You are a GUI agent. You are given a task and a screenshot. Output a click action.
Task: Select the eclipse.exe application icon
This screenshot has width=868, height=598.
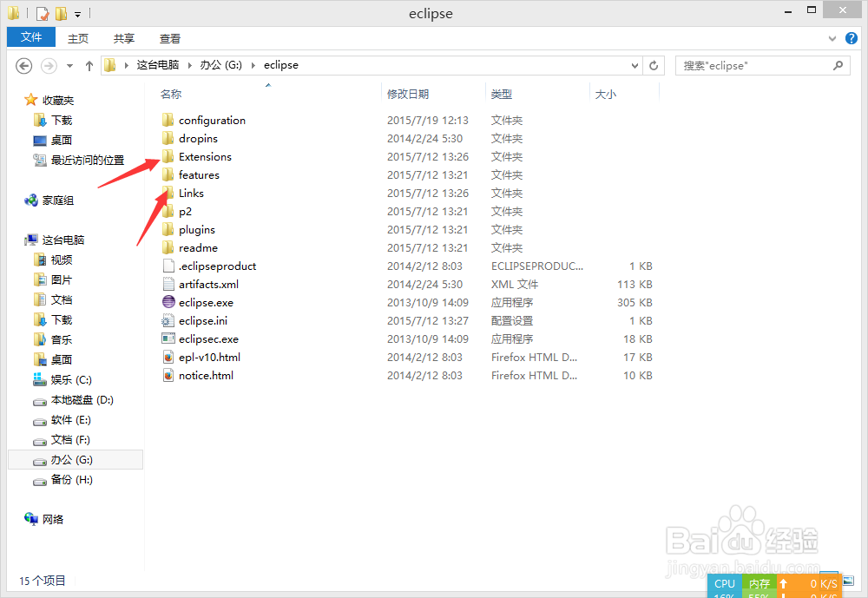click(x=168, y=302)
